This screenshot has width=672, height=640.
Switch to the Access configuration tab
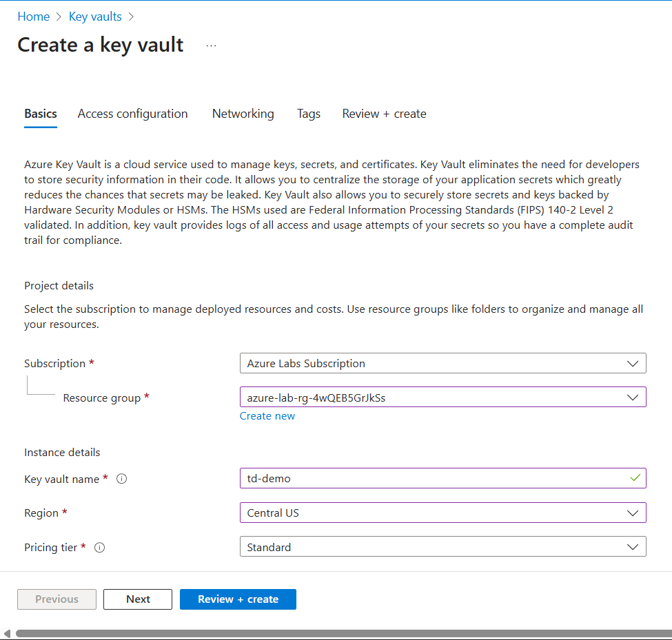pyautogui.click(x=132, y=114)
